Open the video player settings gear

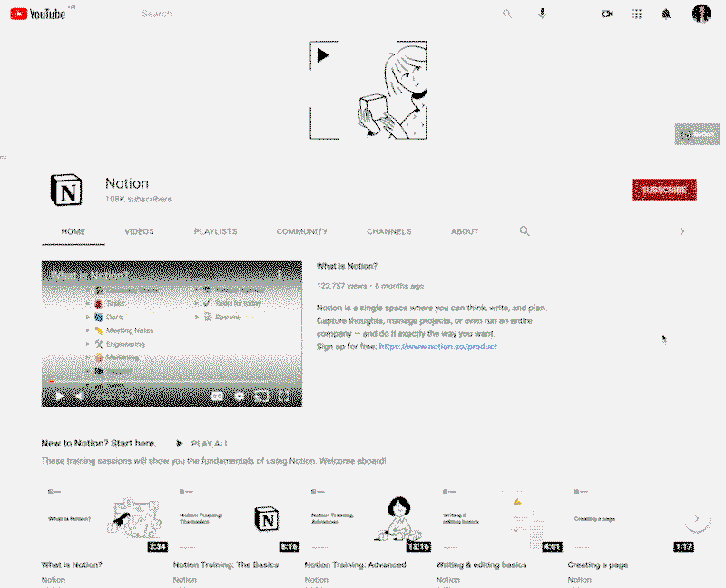click(240, 396)
